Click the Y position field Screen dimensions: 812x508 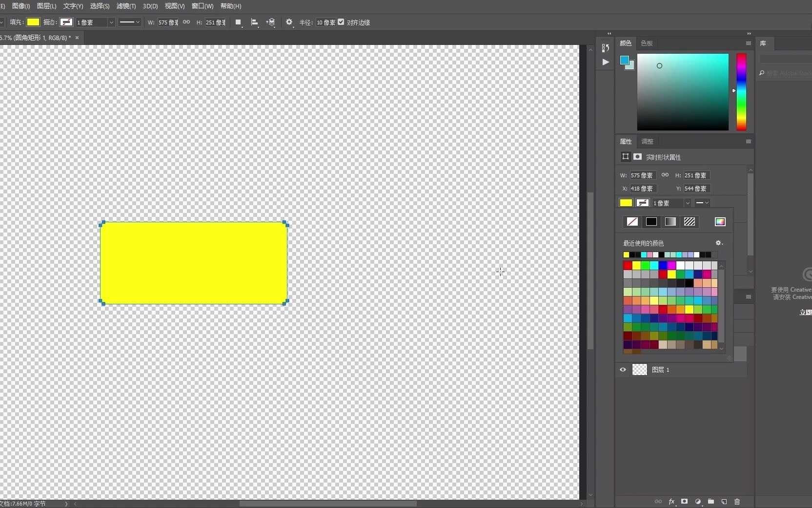click(x=697, y=189)
